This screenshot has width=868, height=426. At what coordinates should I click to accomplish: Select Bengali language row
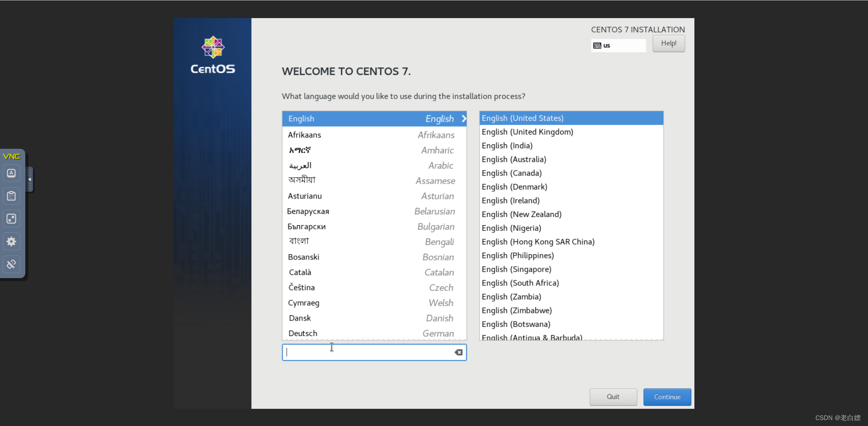(x=374, y=241)
